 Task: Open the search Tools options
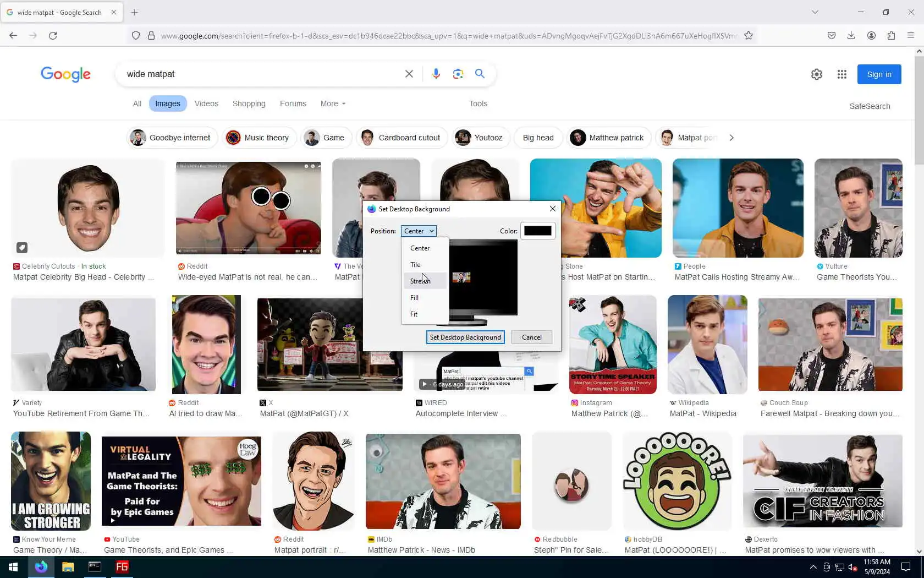click(478, 103)
